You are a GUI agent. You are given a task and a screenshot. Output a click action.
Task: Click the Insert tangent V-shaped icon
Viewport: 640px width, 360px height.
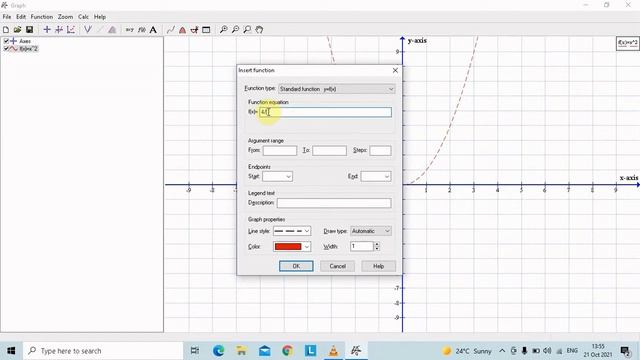[88, 30]
